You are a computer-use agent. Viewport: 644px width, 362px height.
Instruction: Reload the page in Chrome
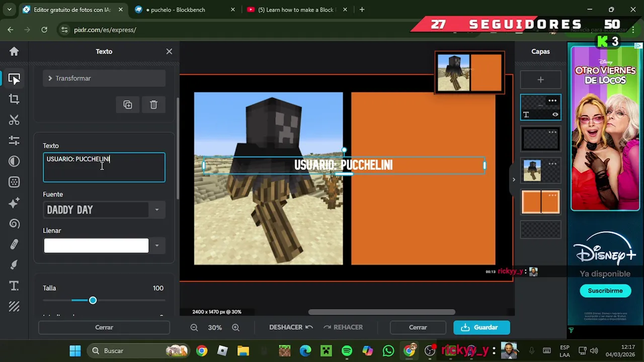[x=44, y=30]
